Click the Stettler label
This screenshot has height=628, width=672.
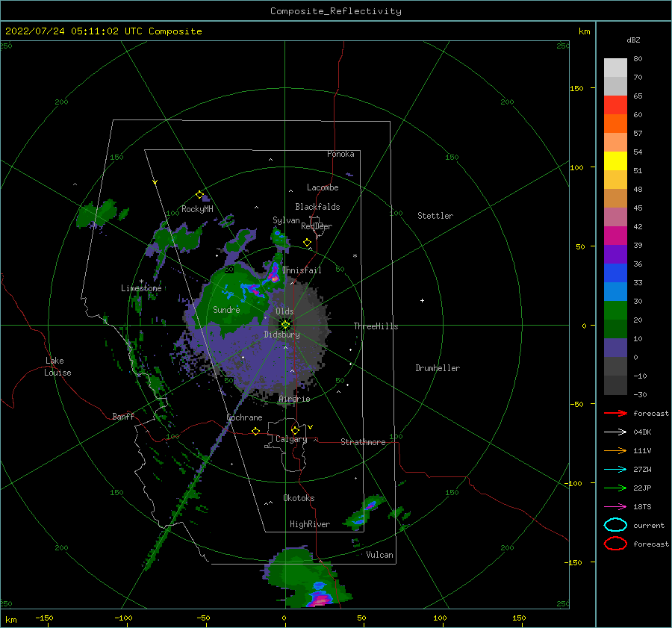pyautogui.click(x=435, y=216)
